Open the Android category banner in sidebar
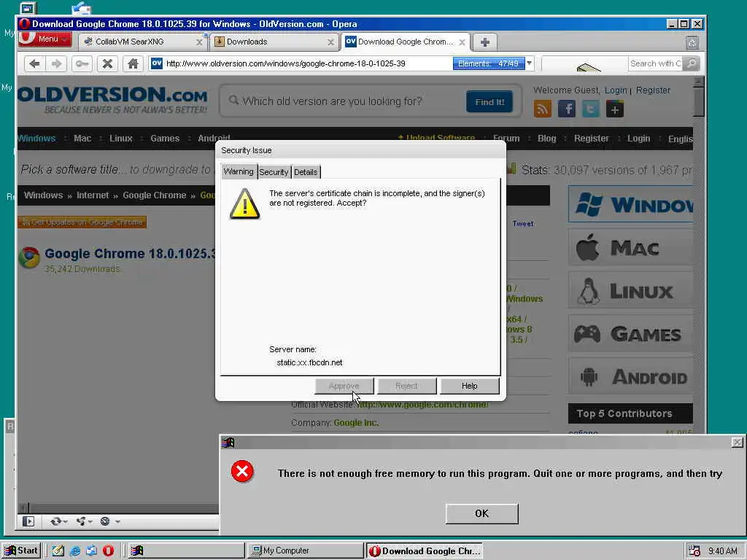 (x=631, y=376)
